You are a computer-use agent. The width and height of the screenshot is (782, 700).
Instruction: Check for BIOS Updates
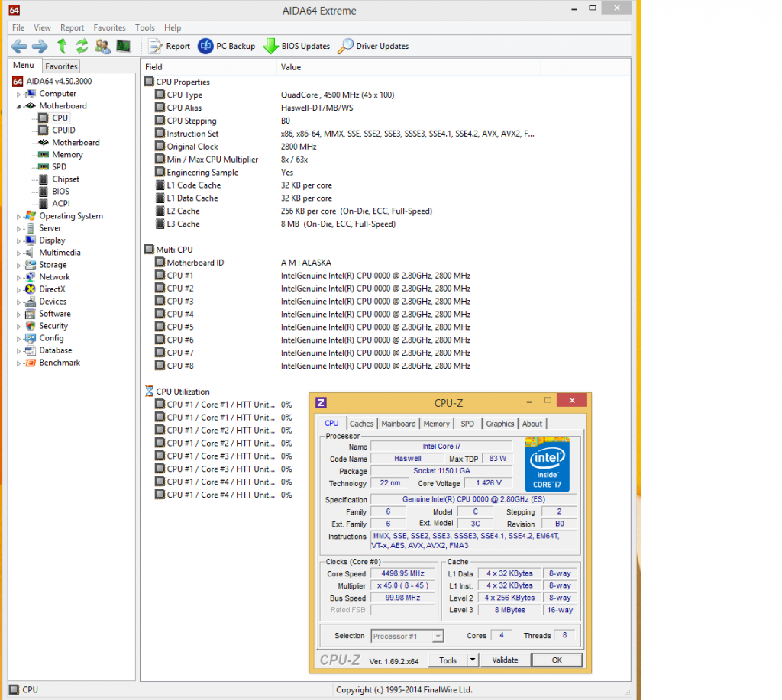pyautogui.click(x=296, y=47)
